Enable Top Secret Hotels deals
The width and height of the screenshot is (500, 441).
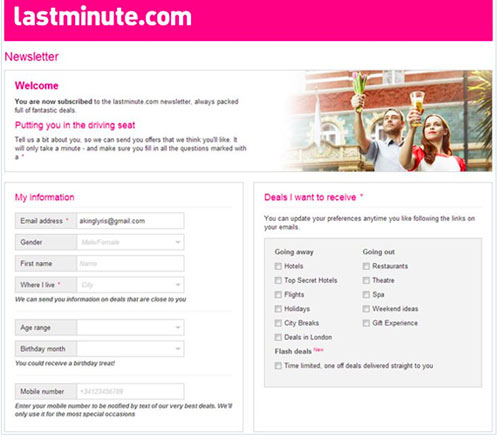point(278,280)
